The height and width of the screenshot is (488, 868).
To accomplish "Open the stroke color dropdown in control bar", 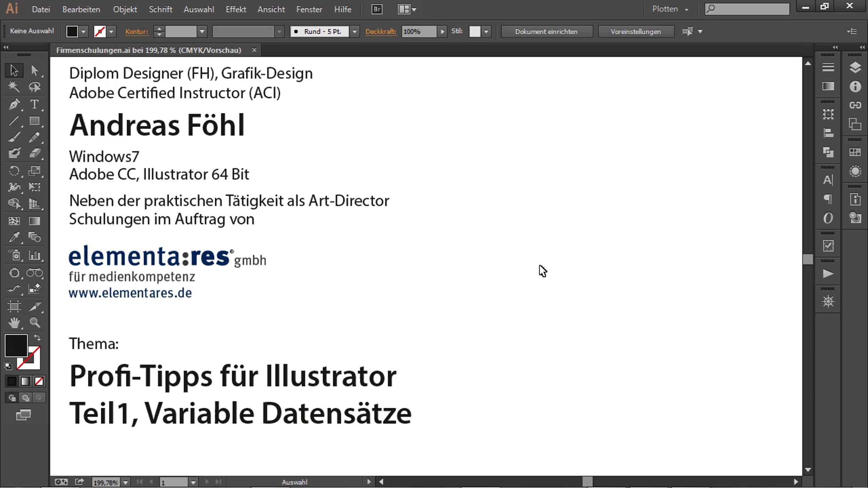I will [x=111, y=31].
